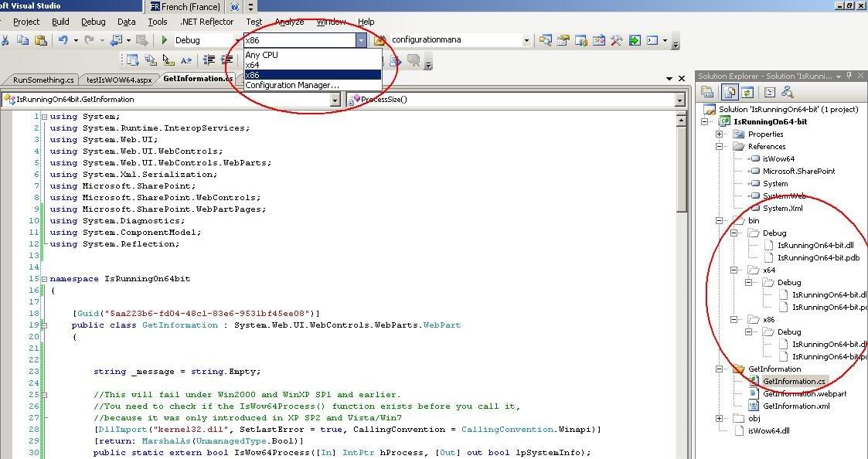868x459 pixels.
Task: Increase line indent in text editor toolbar
Action: pyautogui.click(x=227, y=59)
